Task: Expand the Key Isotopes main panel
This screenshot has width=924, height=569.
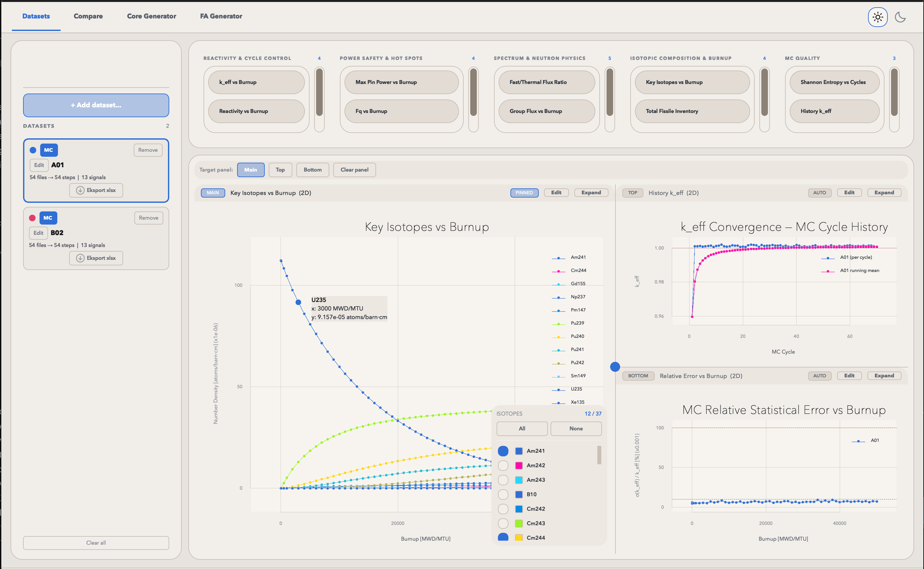Action: [x=591, y=193]
